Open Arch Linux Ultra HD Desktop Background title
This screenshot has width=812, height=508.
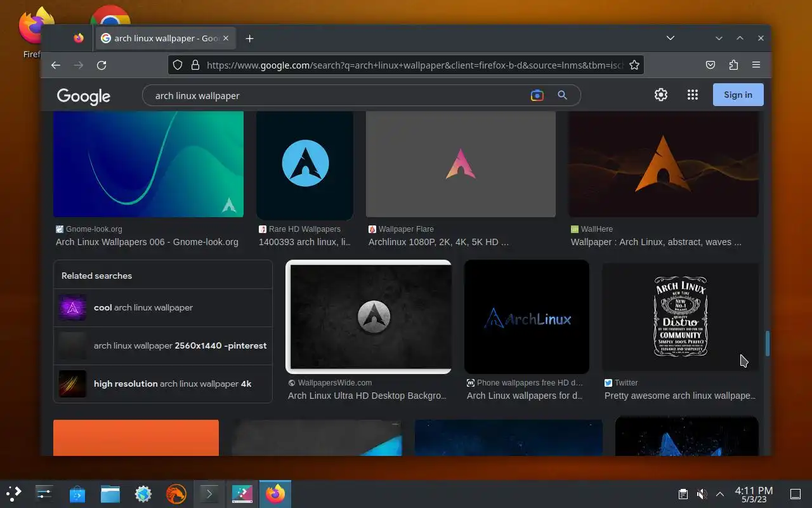367,396
